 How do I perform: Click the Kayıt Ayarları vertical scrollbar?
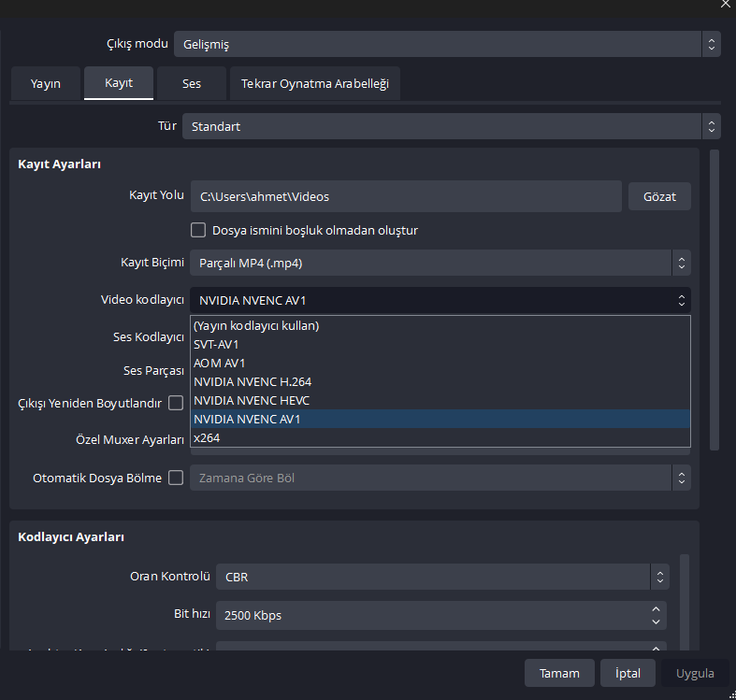click(x=714, y=299)
